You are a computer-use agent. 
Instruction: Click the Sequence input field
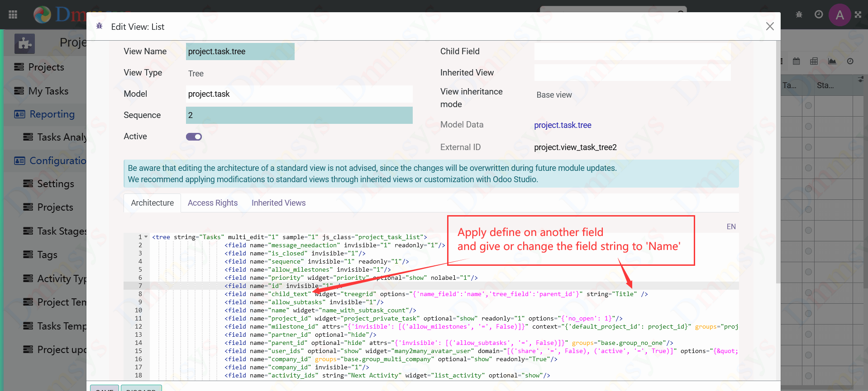click(x=299, y=115)
